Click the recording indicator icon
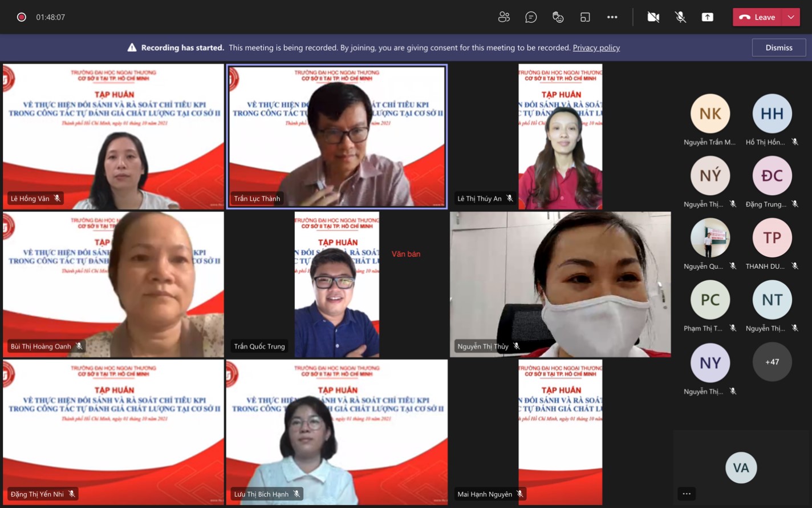812x508 pixels. point(22,17)
